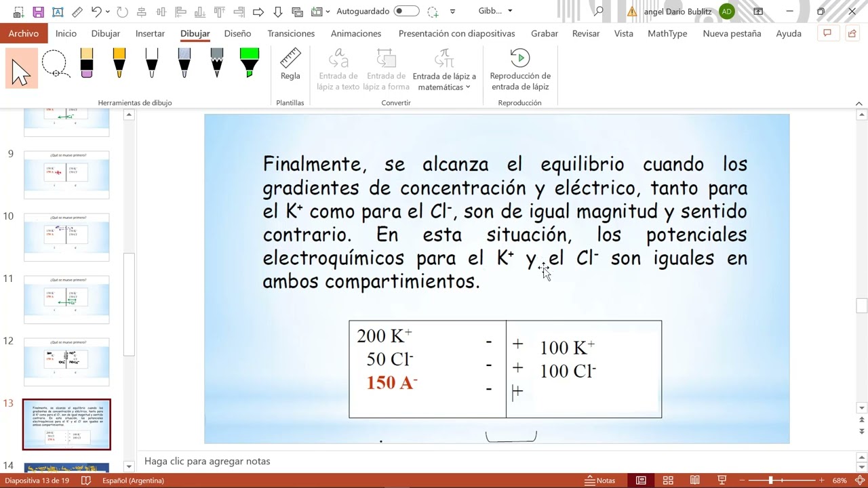Switch to Slide Sorter view
This screenshot has width=868, height=488.
tap(668, 481)
